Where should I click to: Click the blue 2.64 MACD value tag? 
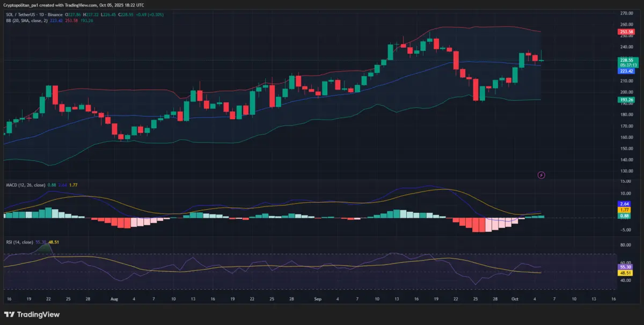[625, 204]
